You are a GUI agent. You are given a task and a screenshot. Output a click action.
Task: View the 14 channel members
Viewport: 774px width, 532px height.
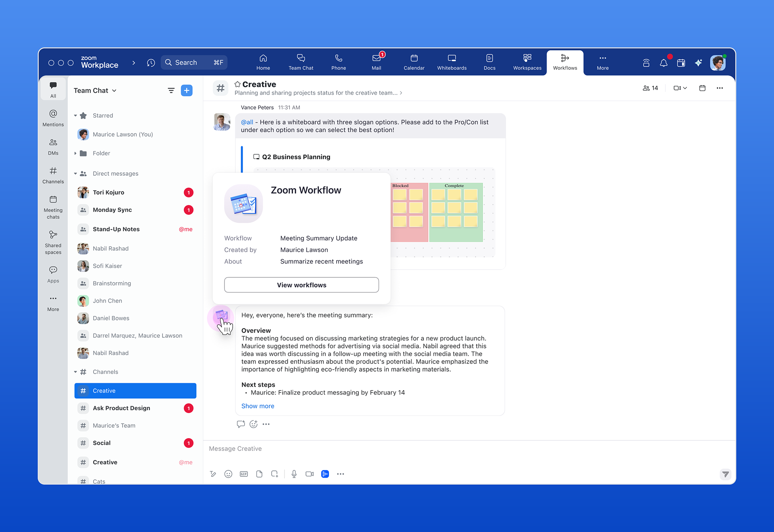click(650, 88)
